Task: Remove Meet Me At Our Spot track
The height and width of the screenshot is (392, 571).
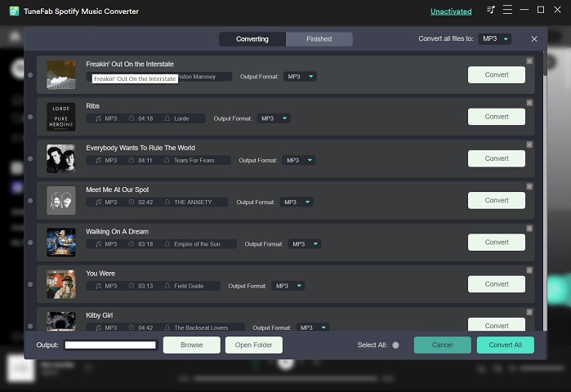Action: click(x=529, y=187)
